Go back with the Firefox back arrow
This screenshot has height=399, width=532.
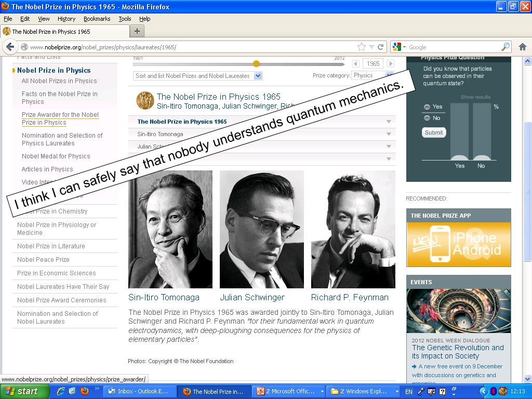pos(10,47)
